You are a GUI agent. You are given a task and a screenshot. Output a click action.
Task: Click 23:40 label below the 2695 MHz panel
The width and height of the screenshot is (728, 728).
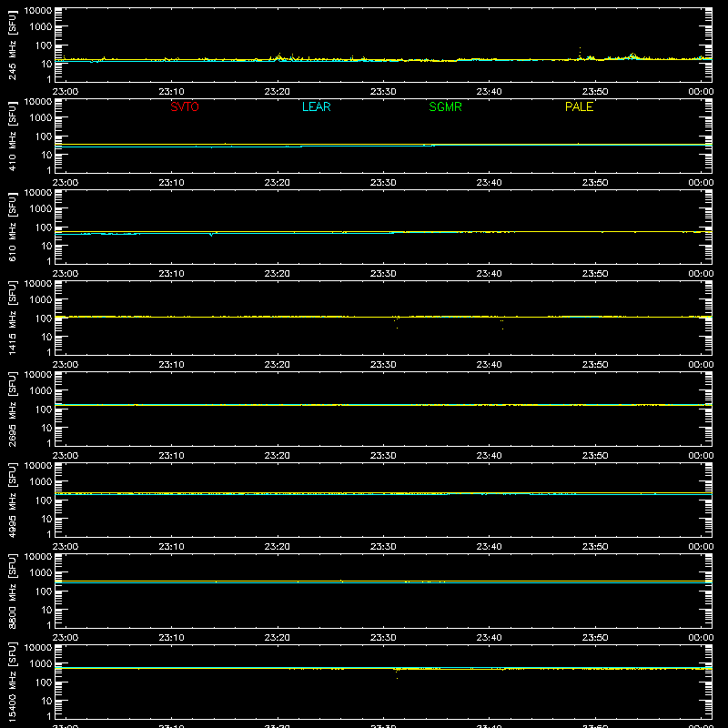(489, 456)
